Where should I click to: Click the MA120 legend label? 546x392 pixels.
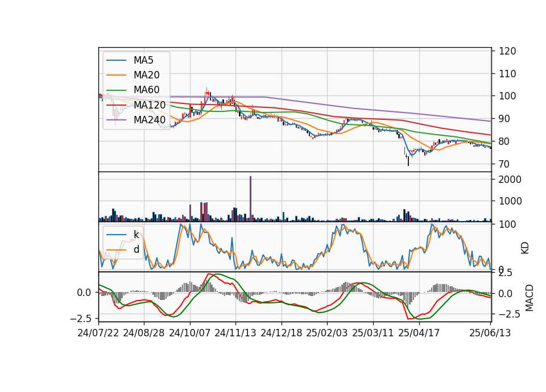tap(150, 105)
